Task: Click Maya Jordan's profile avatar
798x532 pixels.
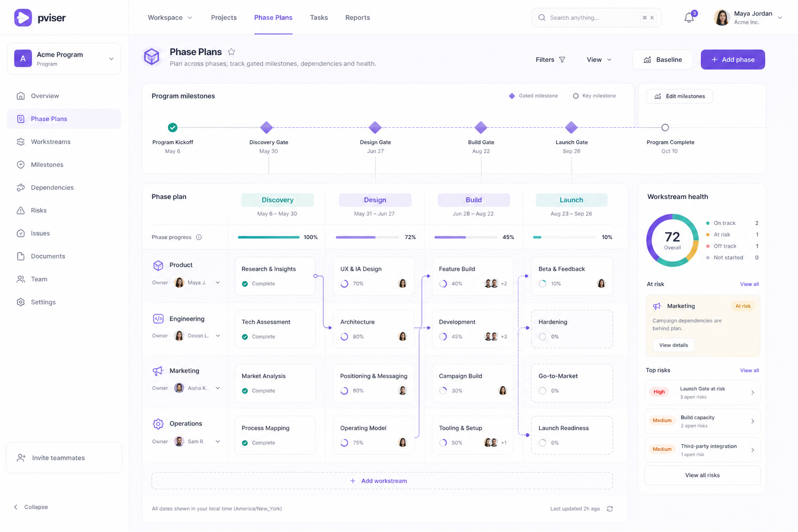Action: coord(722,18)
